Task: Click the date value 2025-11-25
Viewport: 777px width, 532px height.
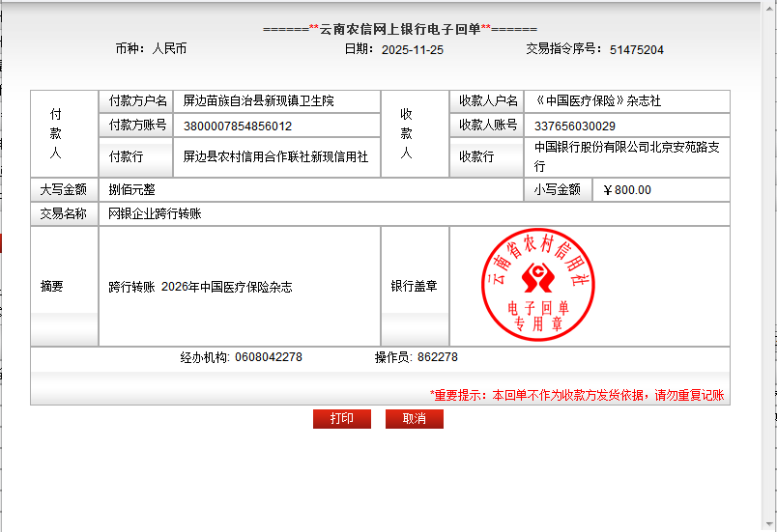Action: (x=413, y=50)
